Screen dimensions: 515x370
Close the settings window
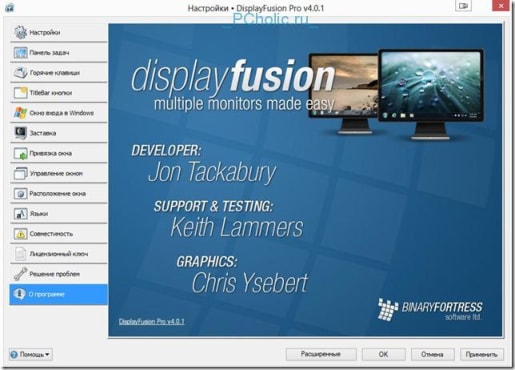coord(501,6)
